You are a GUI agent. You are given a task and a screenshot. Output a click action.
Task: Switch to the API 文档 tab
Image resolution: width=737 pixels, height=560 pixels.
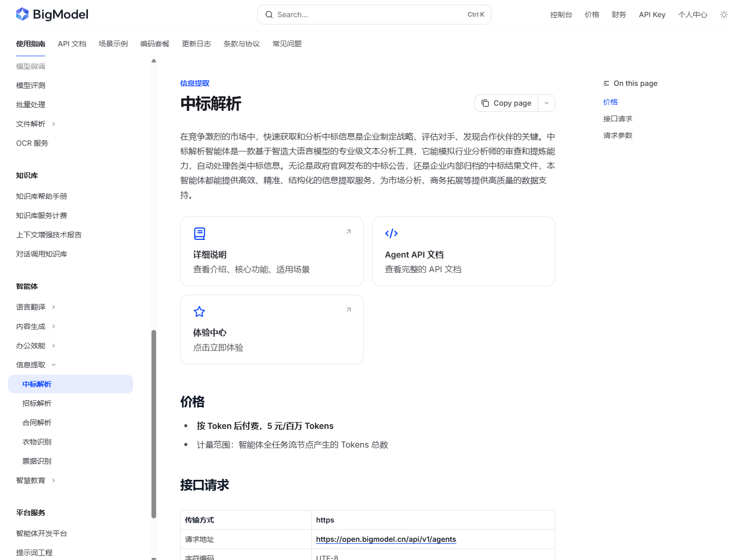[72, 44]
